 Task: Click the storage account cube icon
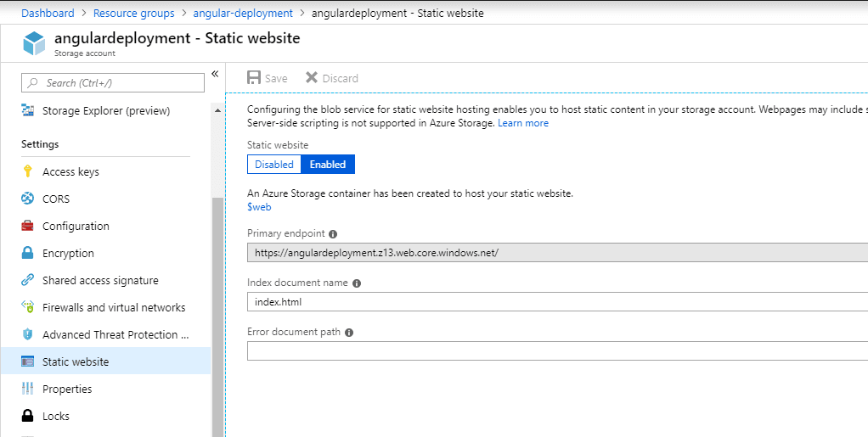(34, 44)
